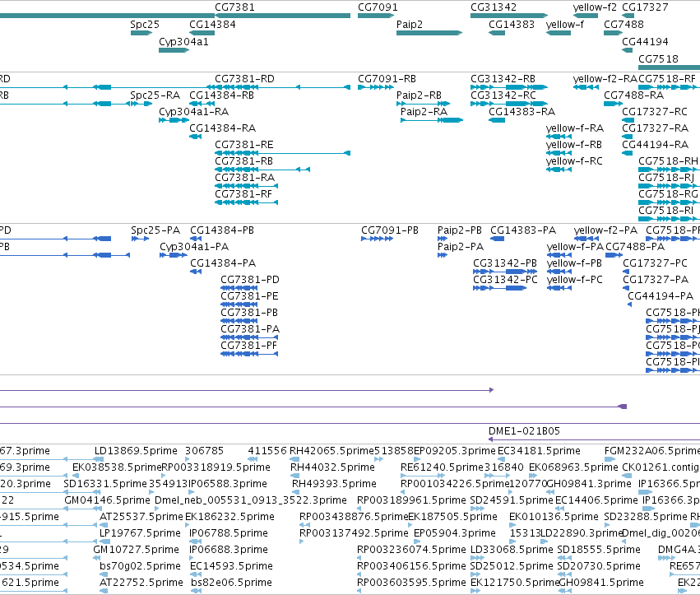Screen dimensions: 700x595
Task: Click the CG7488-RA transcript label
Action: [x=633, y=95]
